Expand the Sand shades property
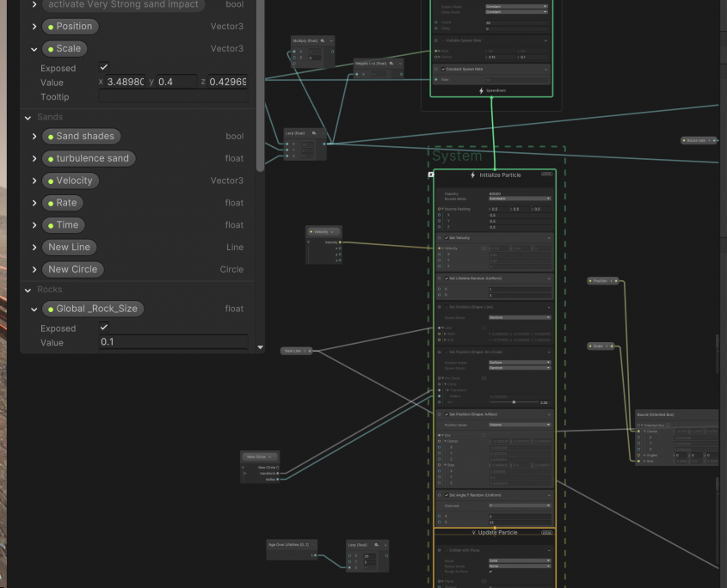The image size is (727, 588). pos(34,137)
